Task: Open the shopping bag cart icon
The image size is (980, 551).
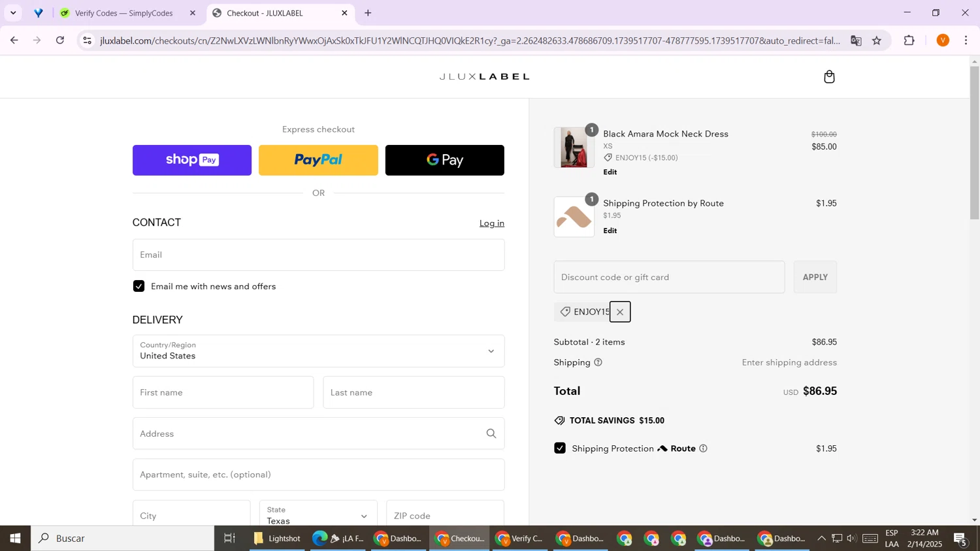Action: pos(829,77)
